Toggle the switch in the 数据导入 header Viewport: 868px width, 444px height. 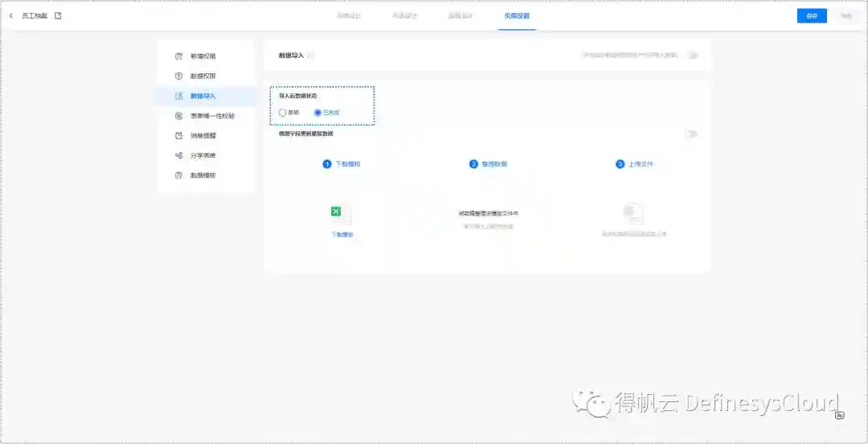coord(691,55)
